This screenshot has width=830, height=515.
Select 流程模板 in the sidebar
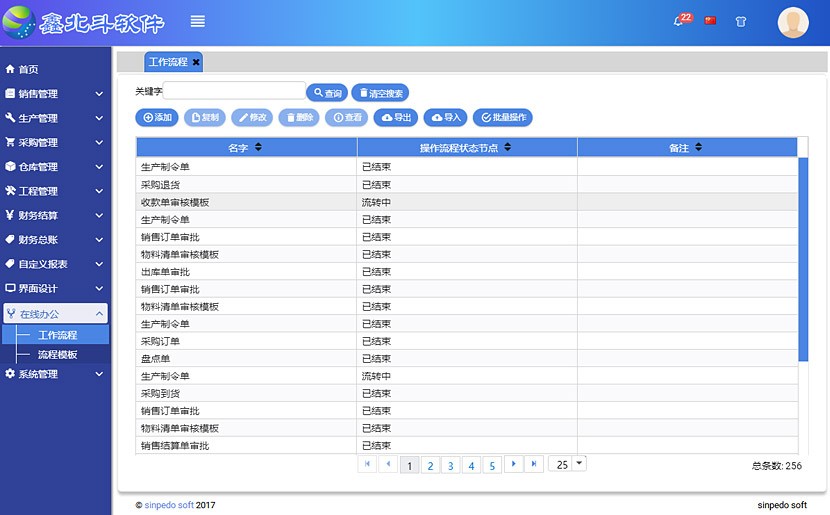coord(57,354)
